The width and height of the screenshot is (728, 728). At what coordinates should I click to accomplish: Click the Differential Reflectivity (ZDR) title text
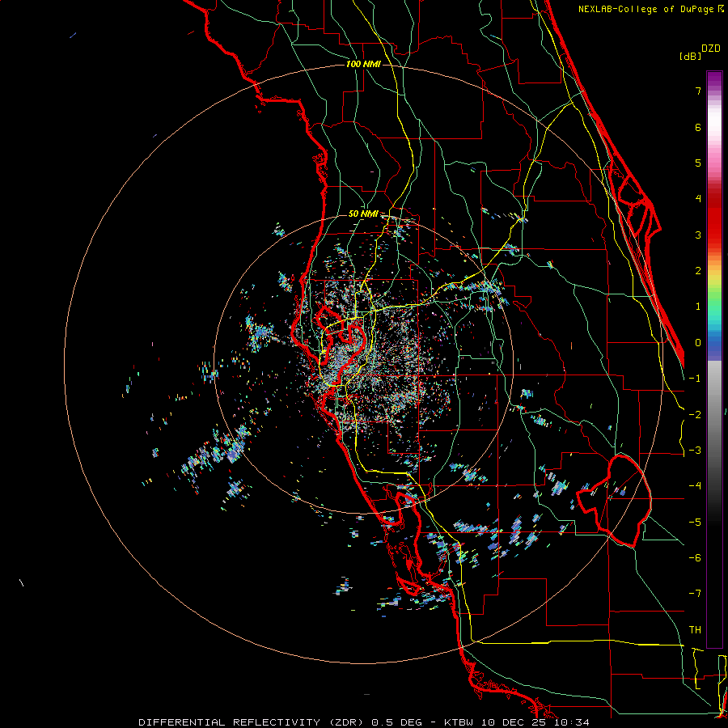tap(252, 722)
